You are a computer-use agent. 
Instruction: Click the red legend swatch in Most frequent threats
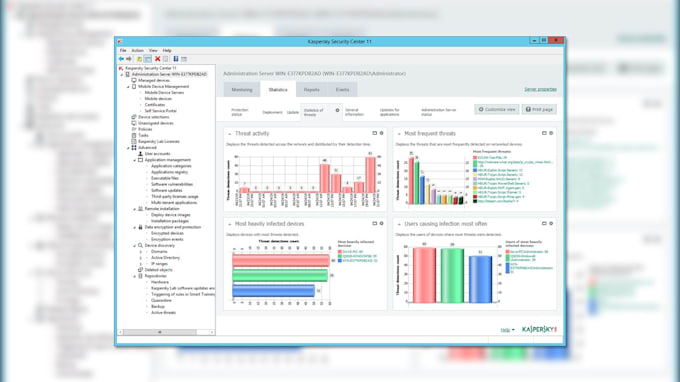pos(475,158)
